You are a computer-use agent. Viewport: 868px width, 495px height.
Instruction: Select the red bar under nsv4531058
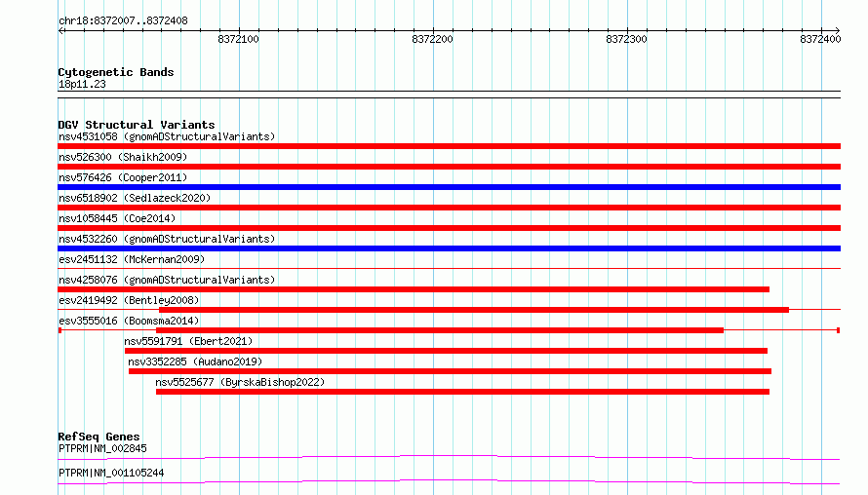coord(449,146)
